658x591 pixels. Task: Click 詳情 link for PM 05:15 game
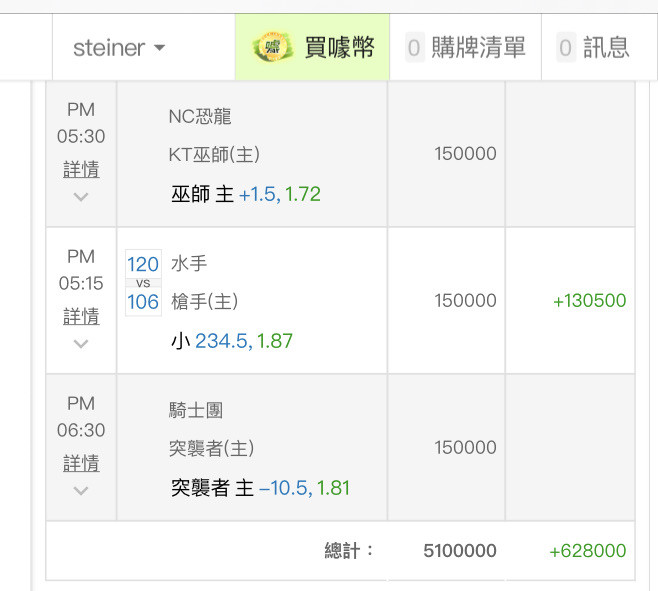81,316
